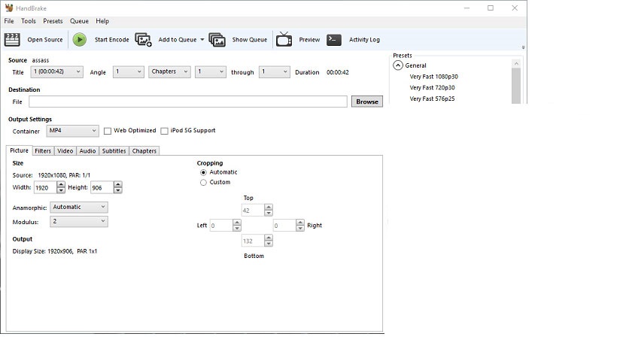
Task: Open the Container MP4 dropdown
Action: pos(73,131)
